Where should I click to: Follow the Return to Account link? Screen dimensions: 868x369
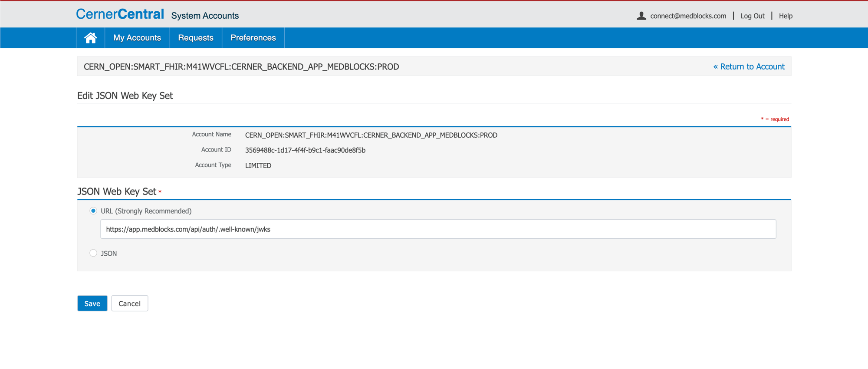pyautogui.click(x=749, y=66)
